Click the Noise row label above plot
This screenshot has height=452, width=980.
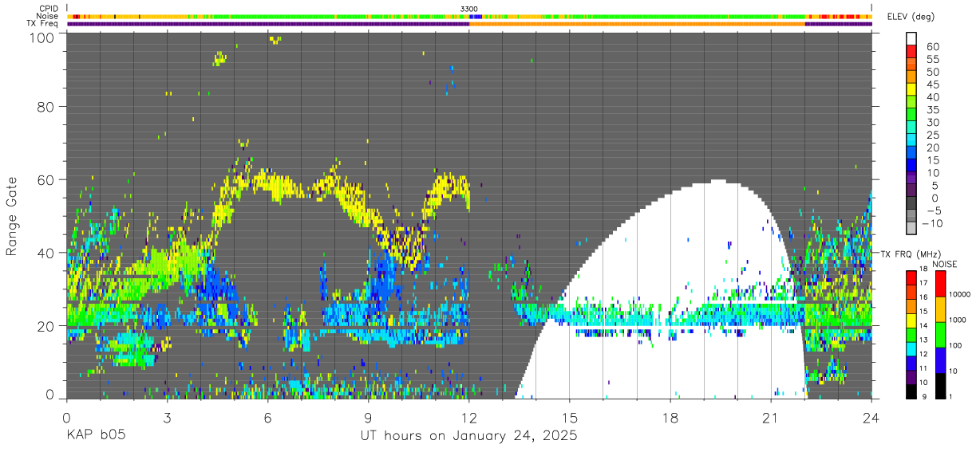point(48,16)
